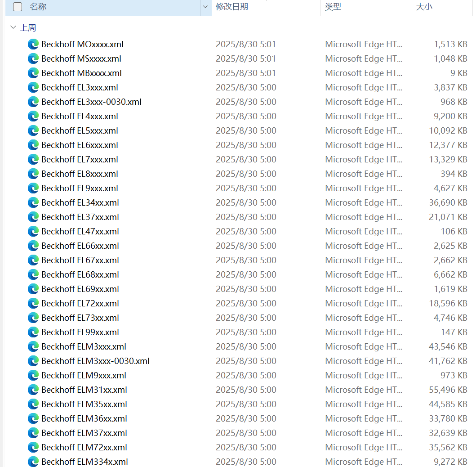Click Edge icon of Beckhoff EL72xx.xml
The height and width of the screenshot is (467, 476).
(x=33, y=304)
